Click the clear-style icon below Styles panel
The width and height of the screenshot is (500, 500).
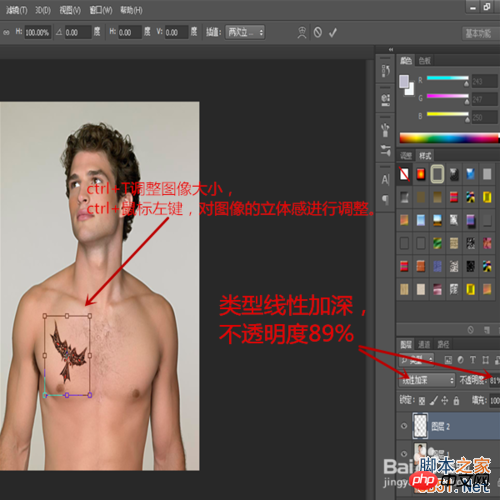coord(470,330)
